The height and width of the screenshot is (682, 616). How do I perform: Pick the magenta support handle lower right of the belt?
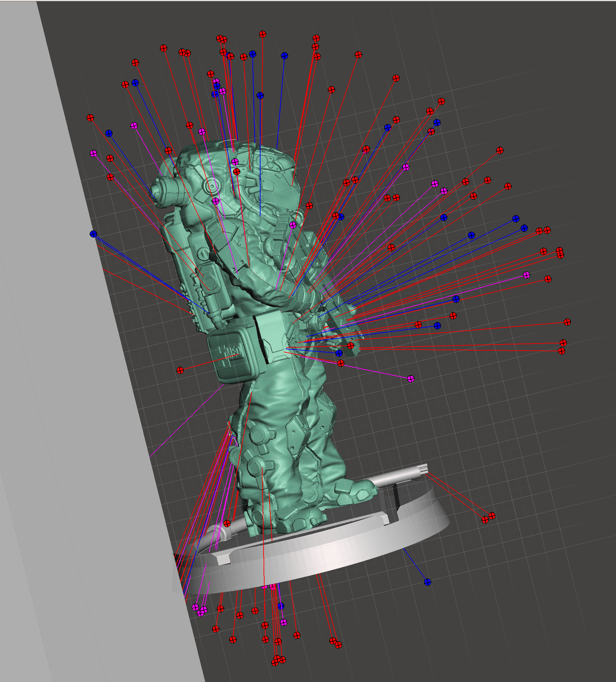[411, 379]
